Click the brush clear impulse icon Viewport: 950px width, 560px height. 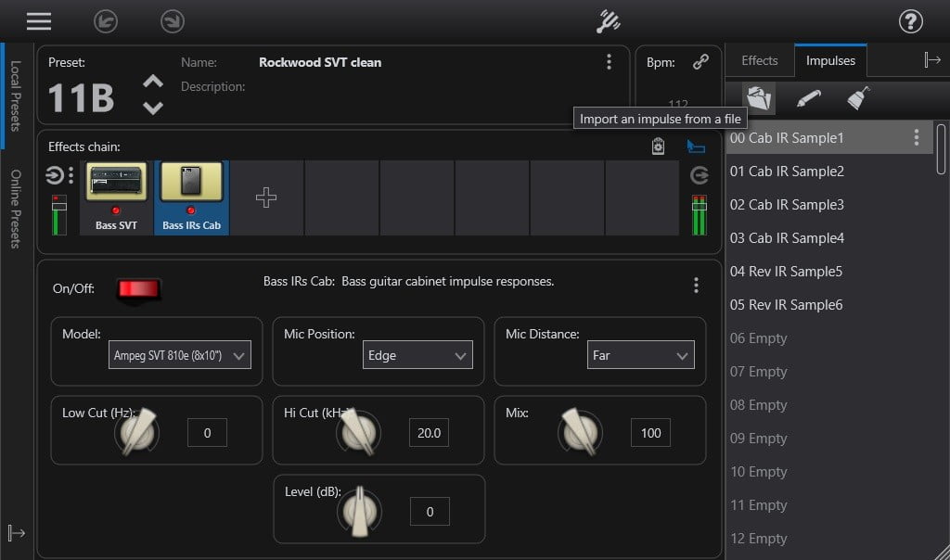tap(858, 97)
